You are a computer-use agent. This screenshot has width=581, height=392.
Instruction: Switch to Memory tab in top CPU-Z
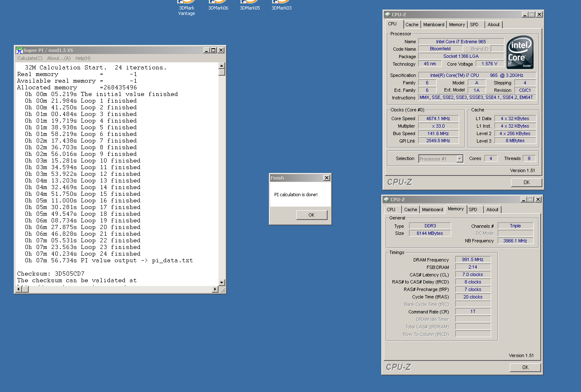pyautogui.click(x=457, y=25)
